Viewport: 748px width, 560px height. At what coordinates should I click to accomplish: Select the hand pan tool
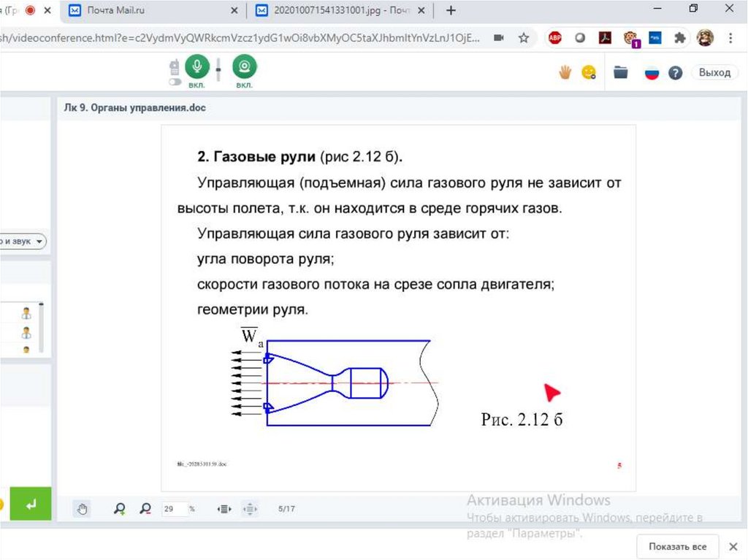[x=83, y=509]
